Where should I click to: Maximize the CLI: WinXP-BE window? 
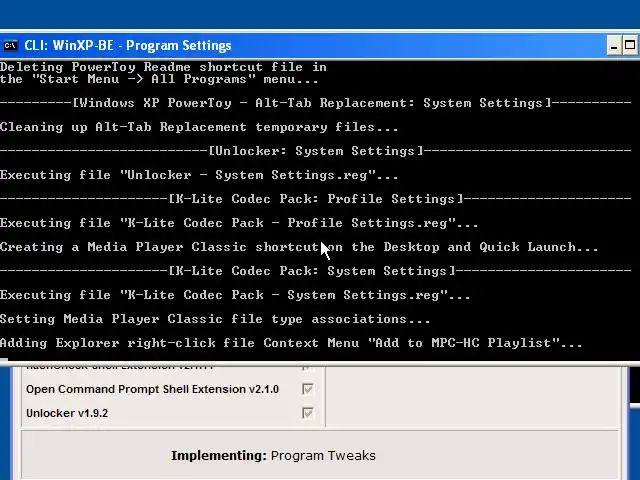(630, 46)
